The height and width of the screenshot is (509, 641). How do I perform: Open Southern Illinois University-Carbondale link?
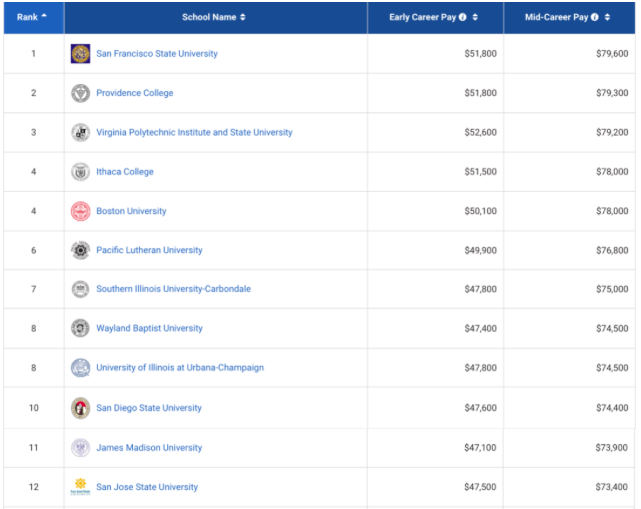pyautogui.click(x=173, y=289)
